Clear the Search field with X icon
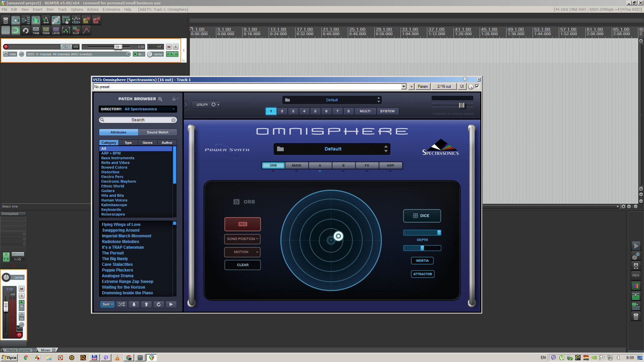Viewport: 644px width, 362px height. (173, 120)
